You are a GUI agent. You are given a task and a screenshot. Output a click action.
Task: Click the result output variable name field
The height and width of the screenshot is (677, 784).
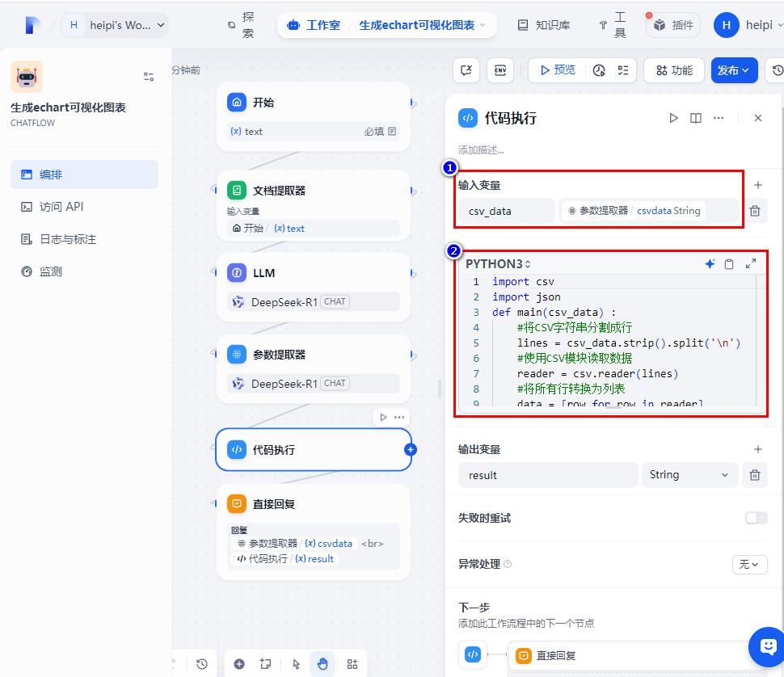[546, 475]
